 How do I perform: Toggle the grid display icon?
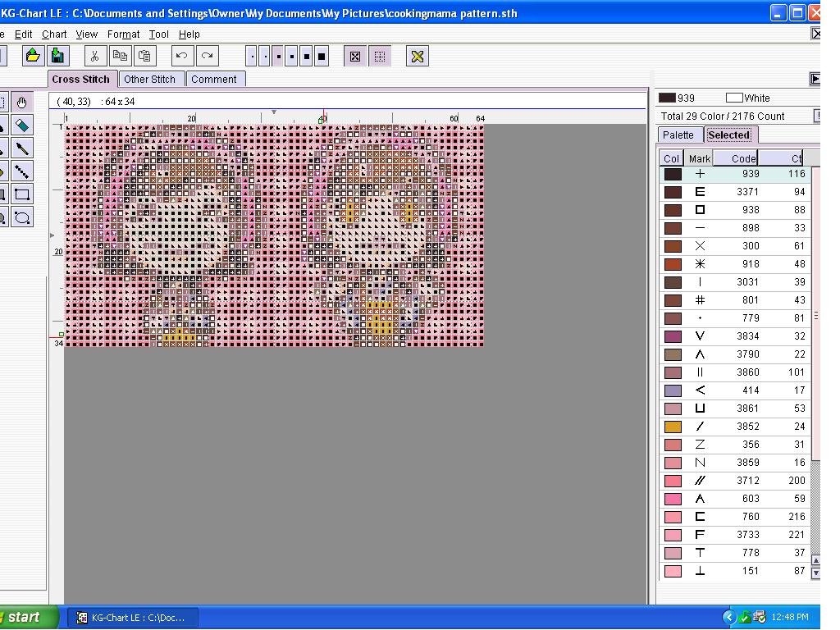coord(380,56)
